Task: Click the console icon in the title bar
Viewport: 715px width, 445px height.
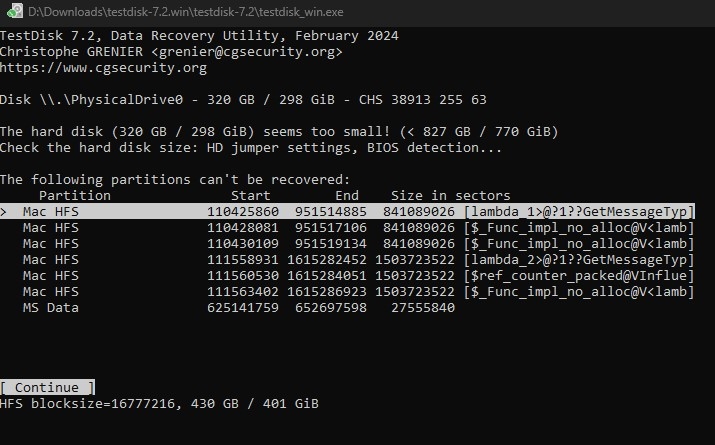Action: tap(13, 10)
